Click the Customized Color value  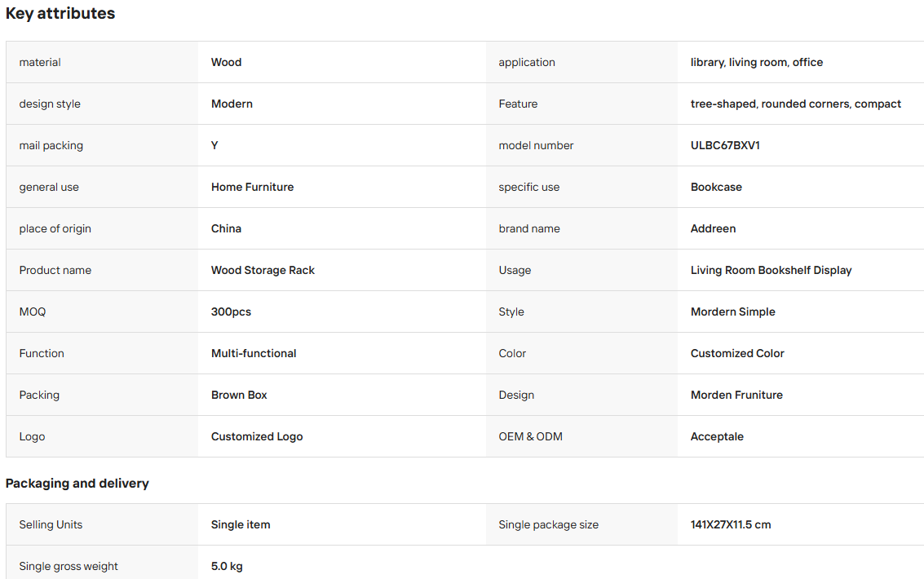737,353
